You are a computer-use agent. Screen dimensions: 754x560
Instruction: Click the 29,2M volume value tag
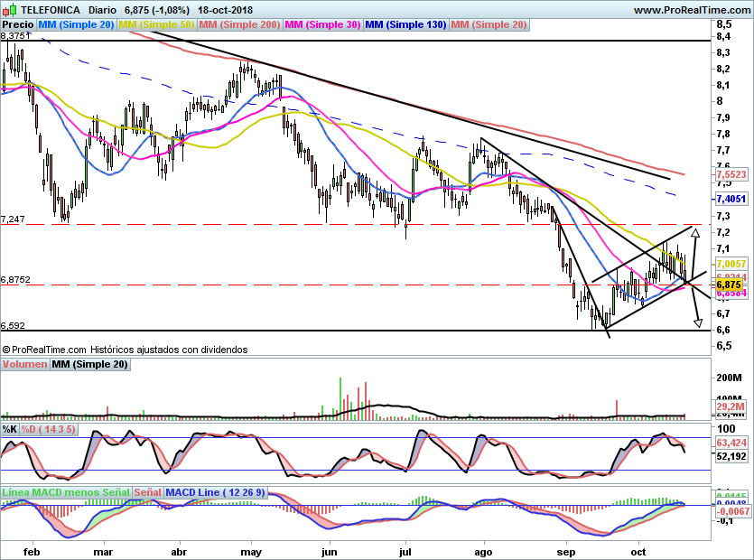point(731,406)
